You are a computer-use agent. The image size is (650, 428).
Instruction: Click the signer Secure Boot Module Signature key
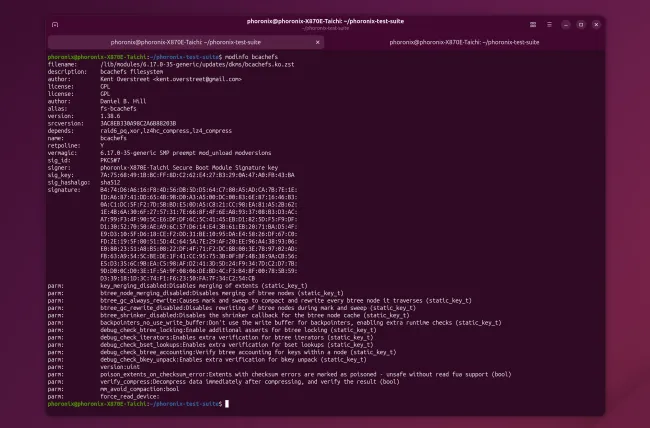pos(189,168)
